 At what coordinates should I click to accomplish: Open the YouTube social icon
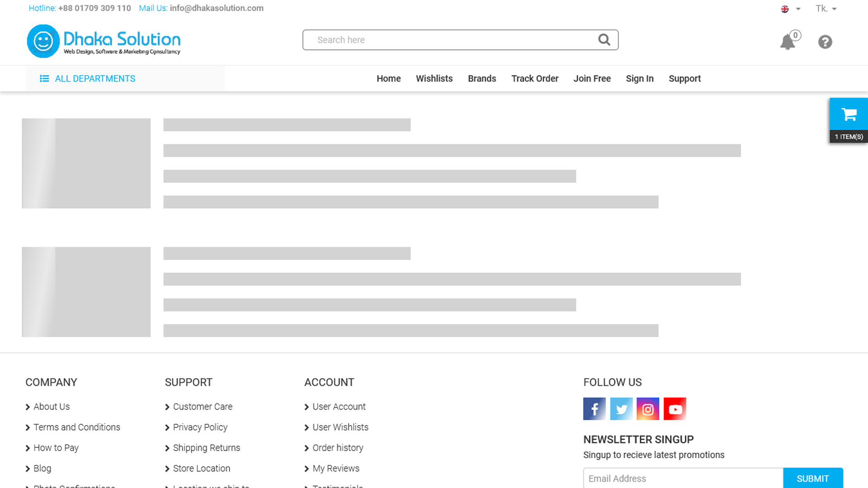[675, 409]
